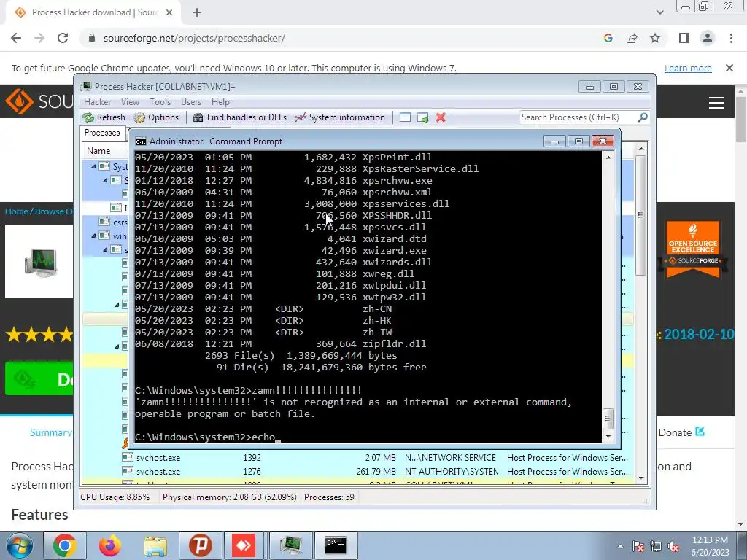
Task: Go back in Chrome
Action: click(16, 38)
